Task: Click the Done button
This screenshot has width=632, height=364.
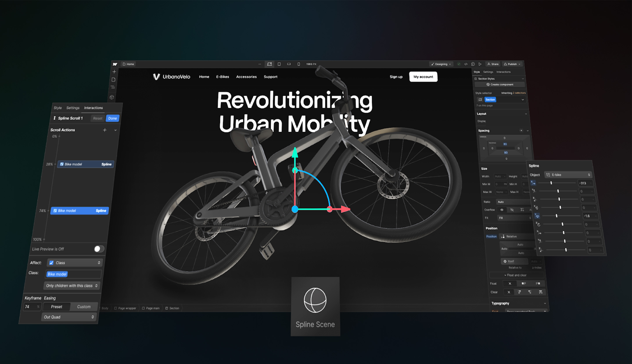Action: coord(112,118)
